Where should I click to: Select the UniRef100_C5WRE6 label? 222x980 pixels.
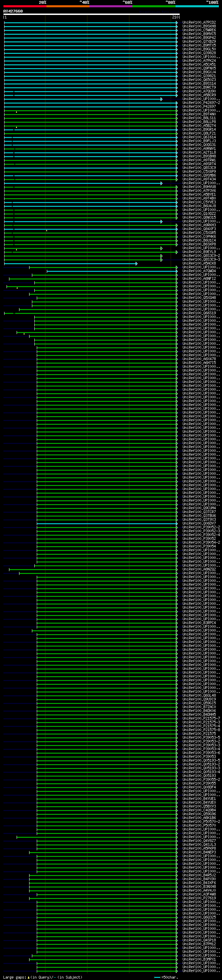199,30
